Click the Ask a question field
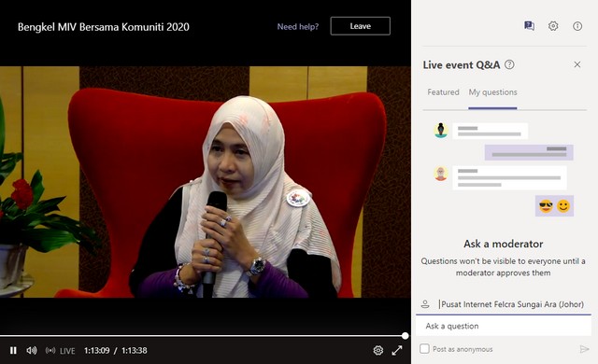The width and height of the screenshot is (598, 364). (504, 326)
